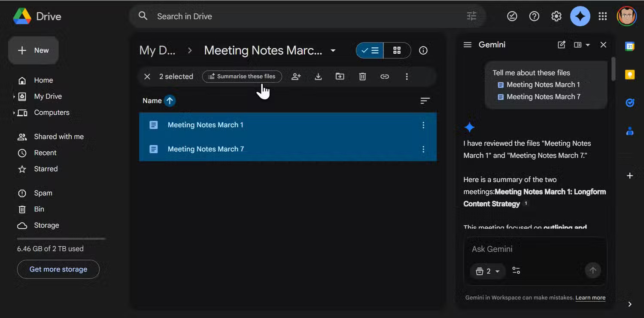Open the Gemini panel width dropdown

[x=582, y=44]
